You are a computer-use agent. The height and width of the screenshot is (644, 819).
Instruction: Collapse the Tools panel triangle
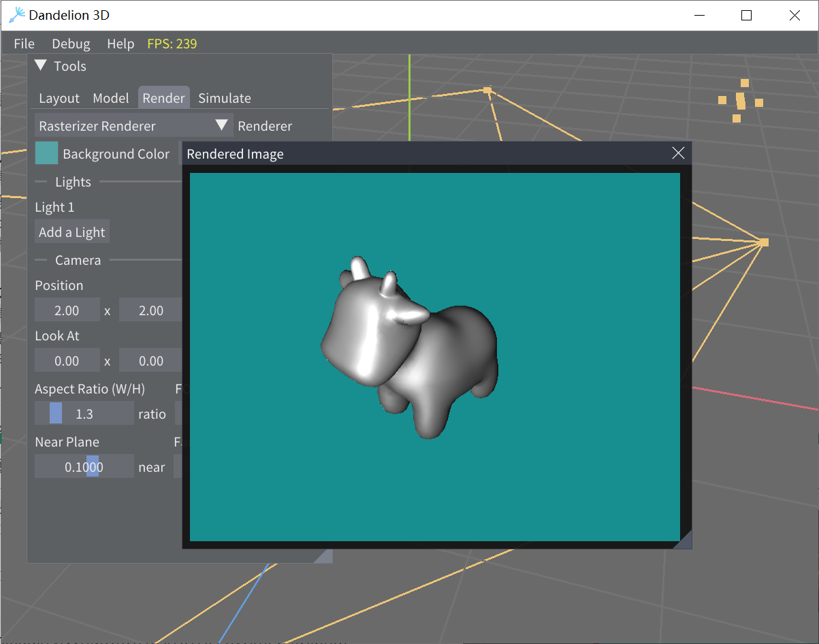(x=41, y=66)
